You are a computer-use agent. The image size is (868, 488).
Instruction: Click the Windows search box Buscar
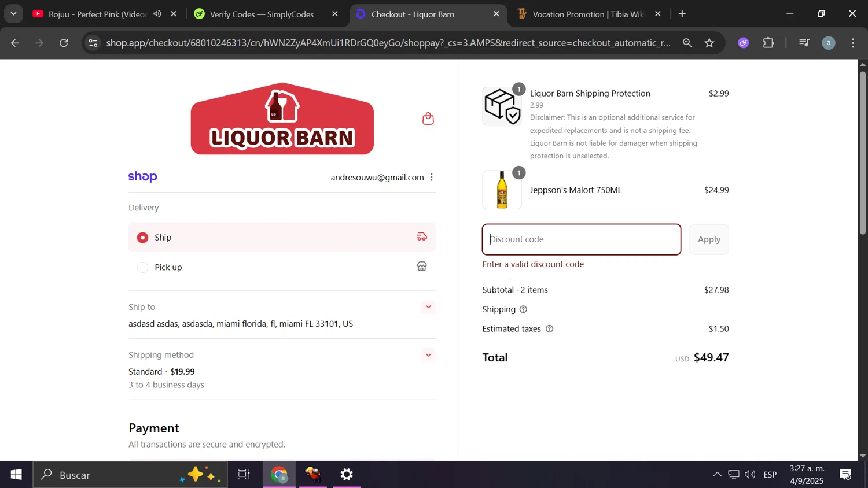coord(130,475)
